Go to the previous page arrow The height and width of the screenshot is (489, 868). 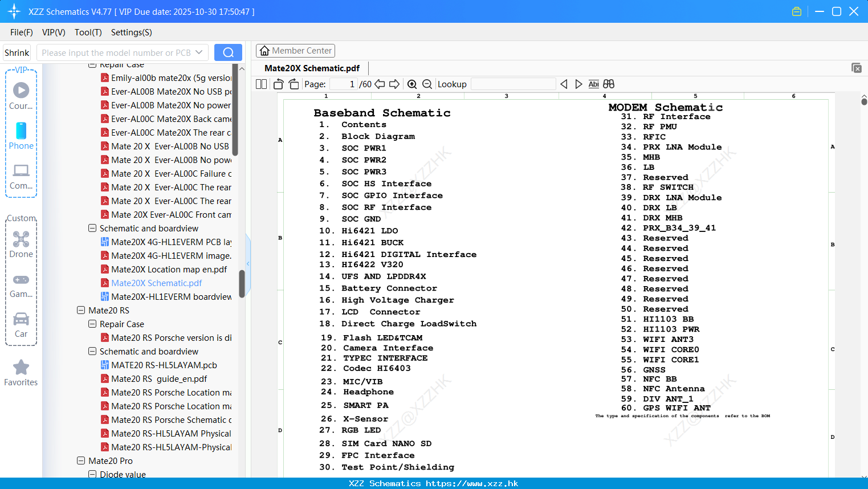(x=380, y=84)
